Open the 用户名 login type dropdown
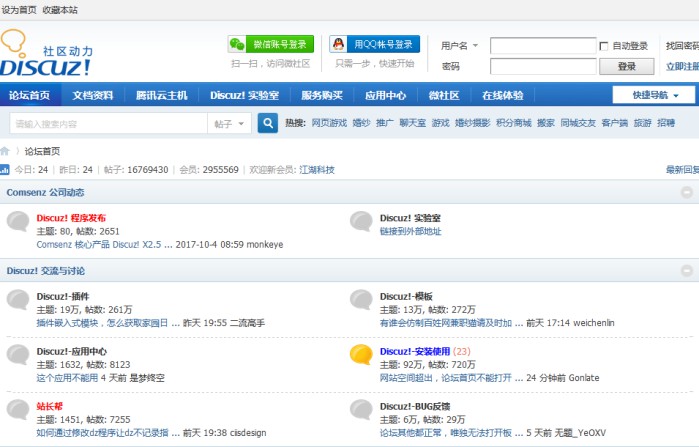The height and width of the screenshot is (447, 699). (x=460, y=45)
